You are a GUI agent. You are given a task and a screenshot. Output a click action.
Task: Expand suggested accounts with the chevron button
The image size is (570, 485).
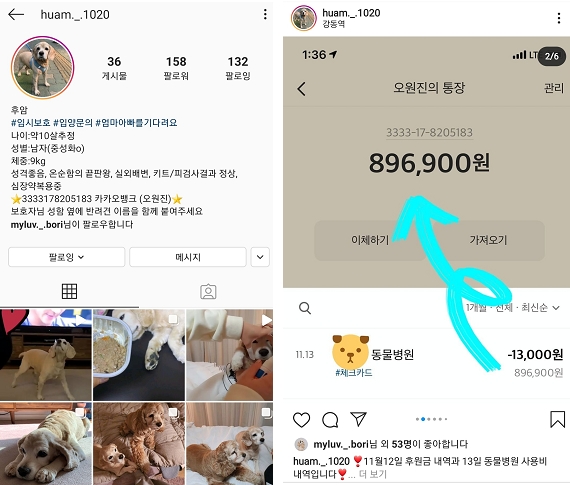[260, 257]
